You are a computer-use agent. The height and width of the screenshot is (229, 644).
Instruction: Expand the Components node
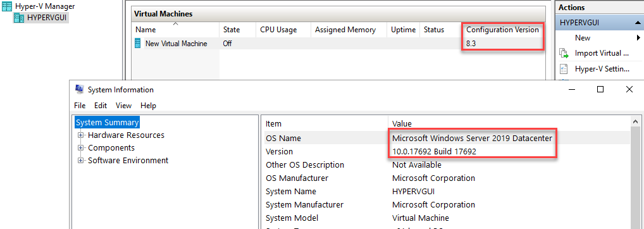(x=80, y=148)
